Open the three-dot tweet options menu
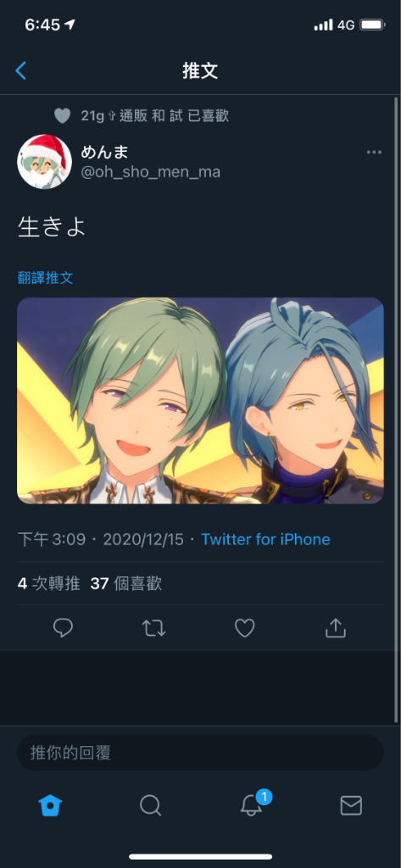The height and width of the screenshot is (868, 401). (374, 153)
